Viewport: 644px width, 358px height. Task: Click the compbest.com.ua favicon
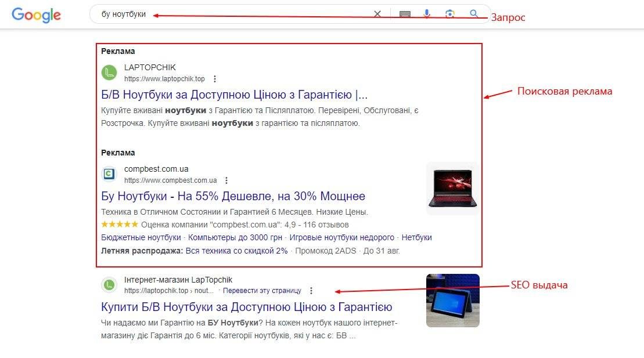coord(109,174)
